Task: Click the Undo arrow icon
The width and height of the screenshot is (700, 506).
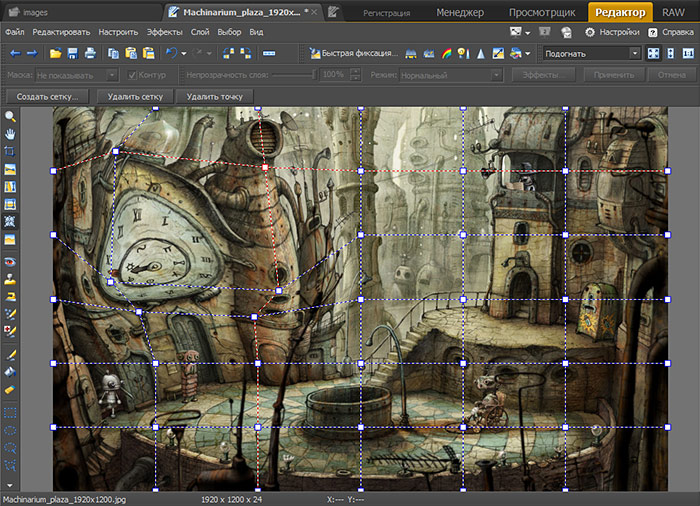Action: [x=171, y=54]
